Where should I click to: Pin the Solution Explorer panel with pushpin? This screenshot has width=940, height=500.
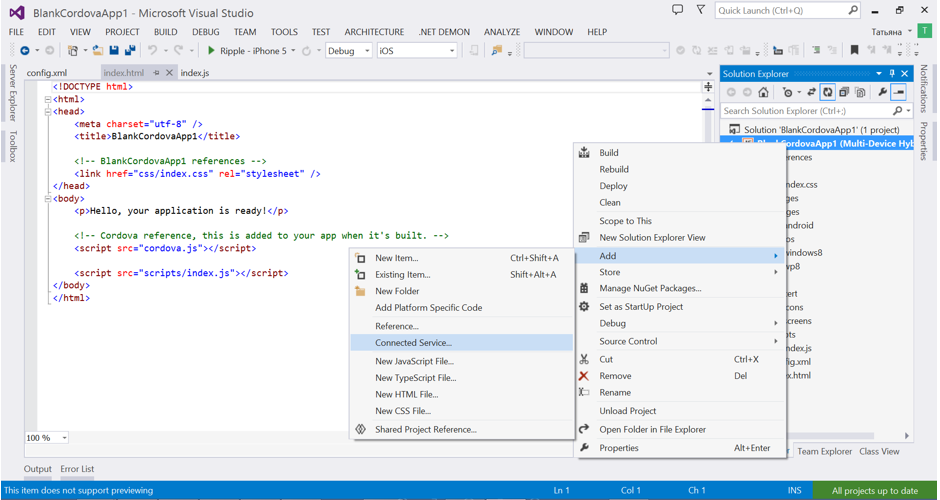point(892,74)
